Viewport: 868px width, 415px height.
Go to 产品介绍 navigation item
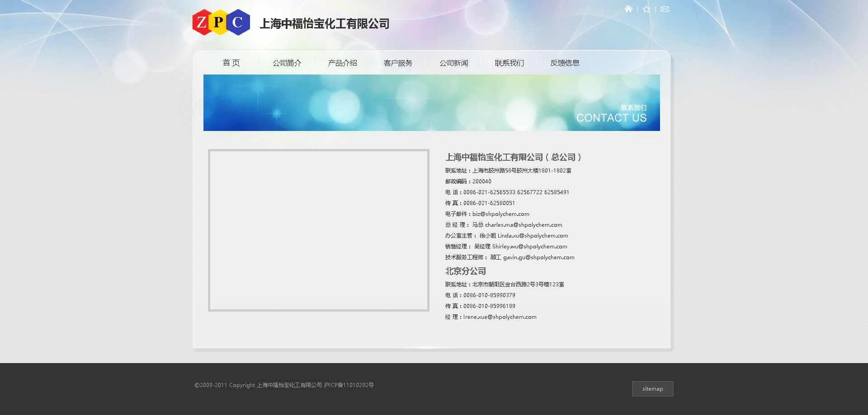(342, 63)
